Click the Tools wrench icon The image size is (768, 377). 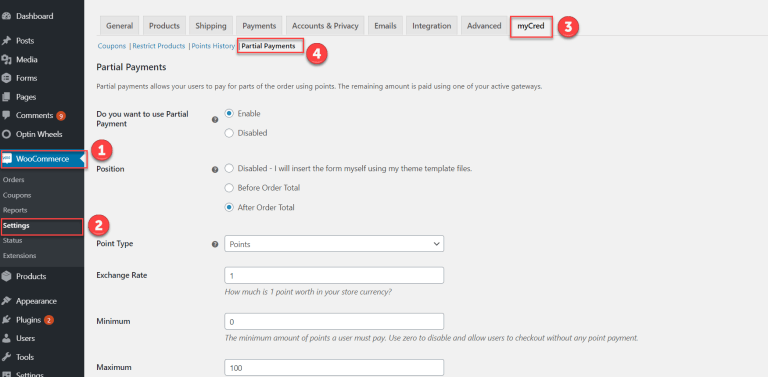tap(7, 357)
